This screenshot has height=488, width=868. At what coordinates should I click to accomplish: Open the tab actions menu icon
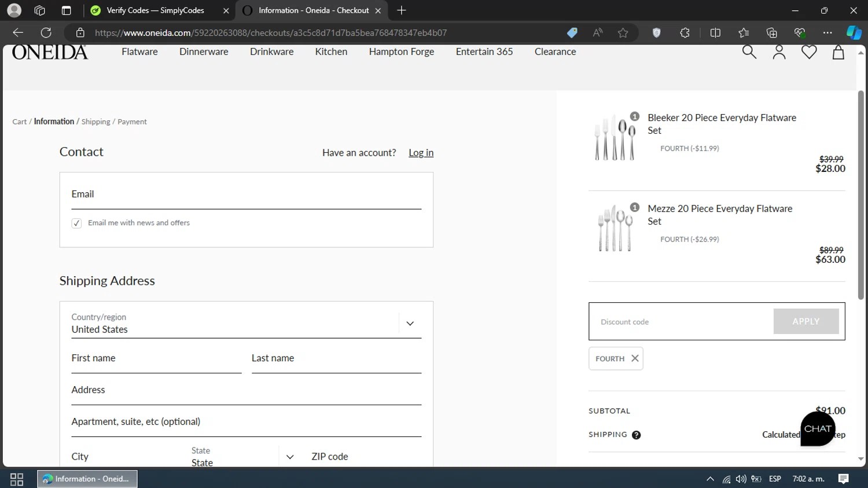point(66,10)
